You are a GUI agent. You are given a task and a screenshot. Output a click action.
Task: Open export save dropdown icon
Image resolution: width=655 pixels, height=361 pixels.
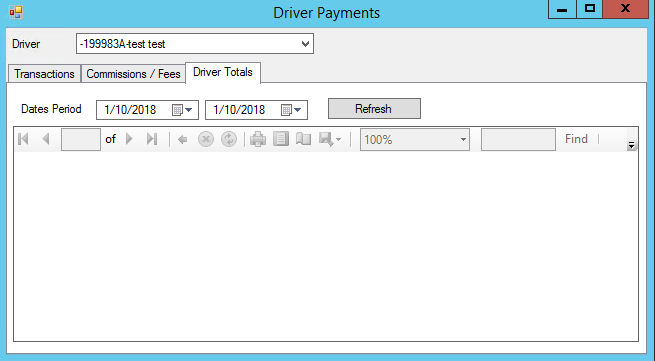tap(330, 139)
